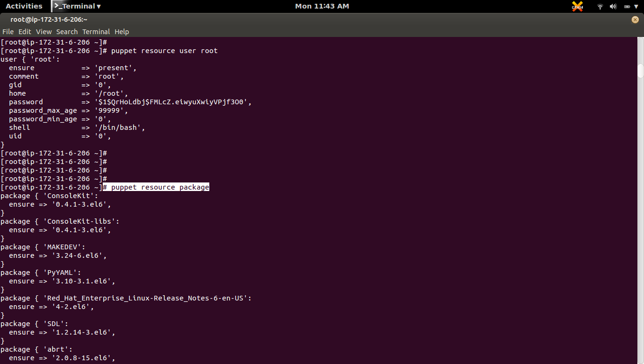Open the File menu
Screen dimensions: 644x364
[x=8, y=32]
